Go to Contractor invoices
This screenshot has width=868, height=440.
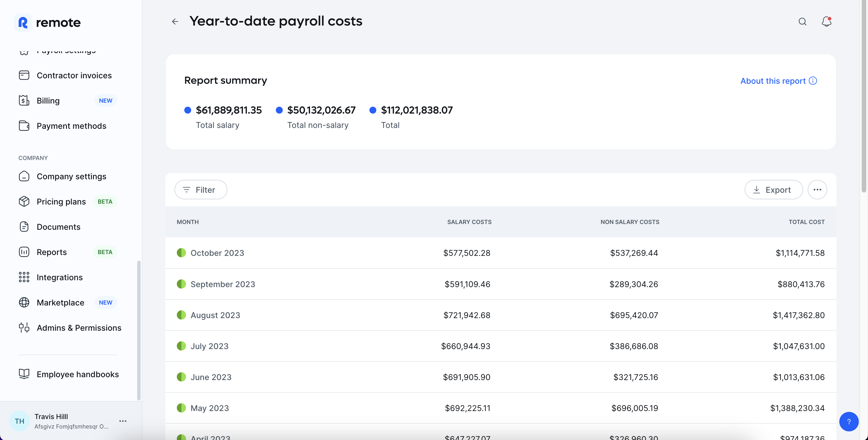click(x=74, y=75)
